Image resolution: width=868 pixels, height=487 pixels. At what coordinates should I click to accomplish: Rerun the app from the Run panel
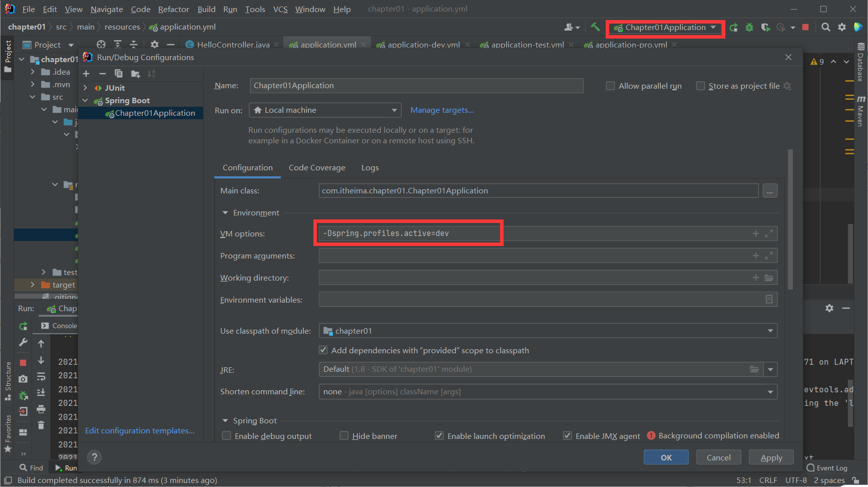(23, 326)
